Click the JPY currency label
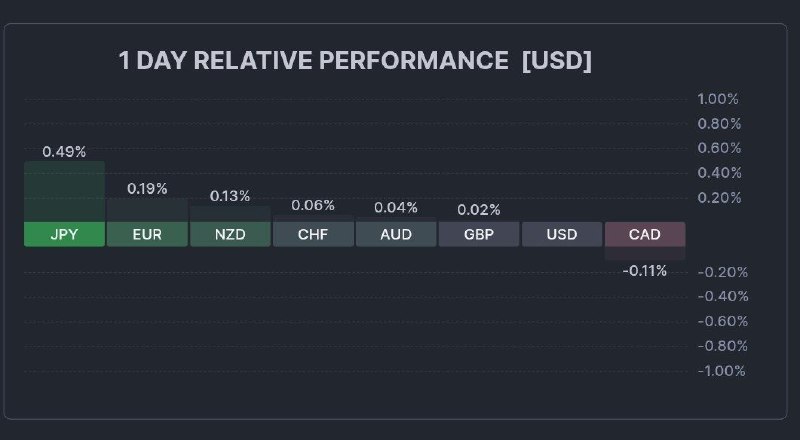 (64, 235)
